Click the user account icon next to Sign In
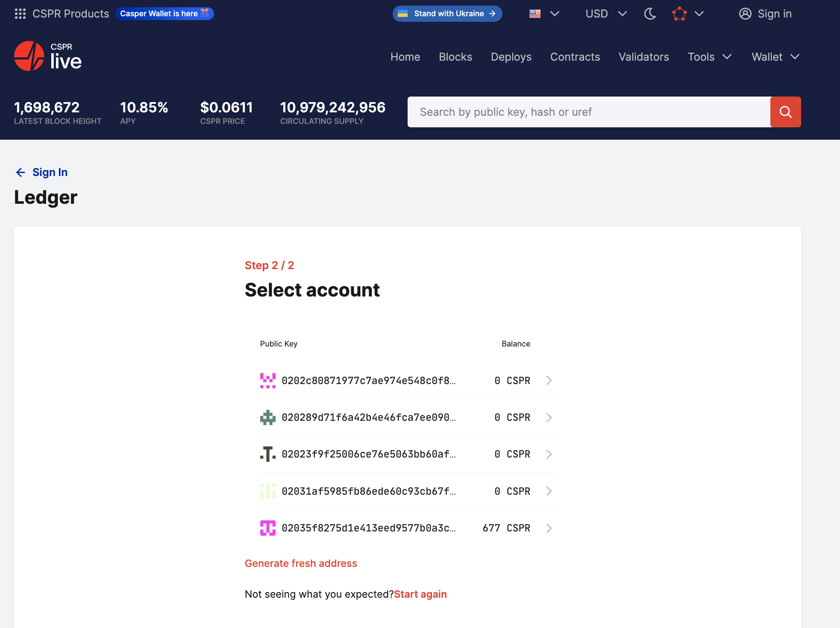This screenshot has width=840, height=628. [744, 13]
